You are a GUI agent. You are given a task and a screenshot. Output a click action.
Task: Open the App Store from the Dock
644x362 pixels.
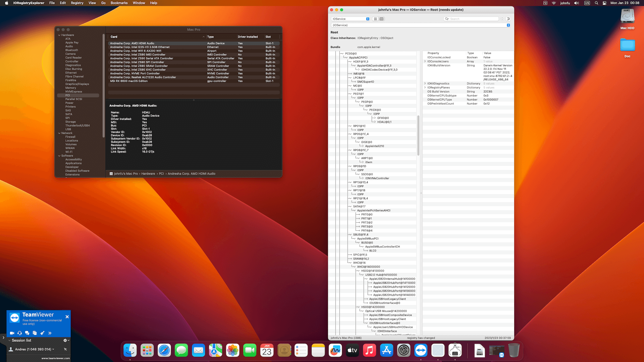[x=386, y=350]
